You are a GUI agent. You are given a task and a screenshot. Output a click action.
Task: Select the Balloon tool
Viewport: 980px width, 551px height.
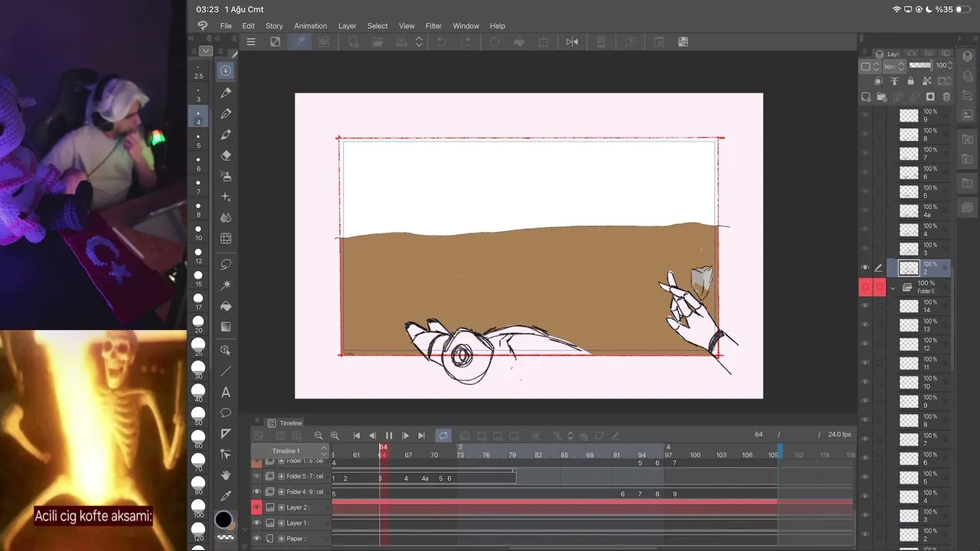(226, 413)
